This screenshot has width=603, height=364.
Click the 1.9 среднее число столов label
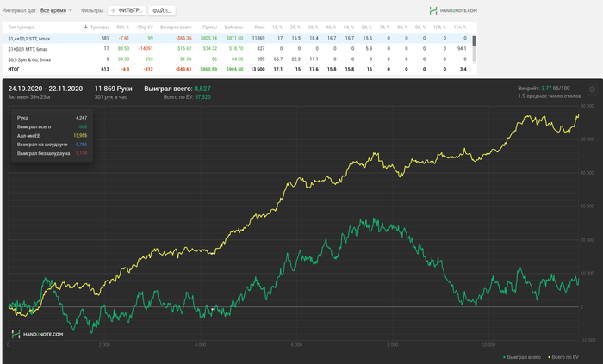pos(550,96)
